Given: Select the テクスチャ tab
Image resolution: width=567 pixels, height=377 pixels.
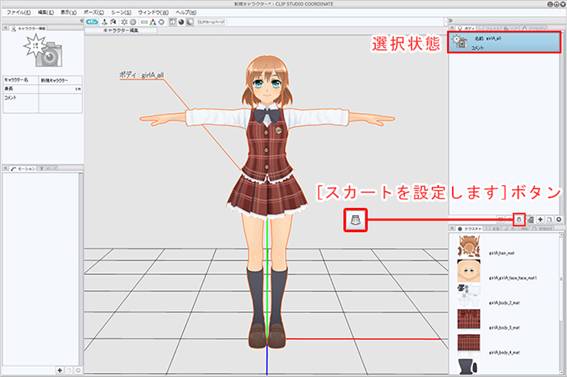Looking at the screenshot, I should click(x=470, y=229).
